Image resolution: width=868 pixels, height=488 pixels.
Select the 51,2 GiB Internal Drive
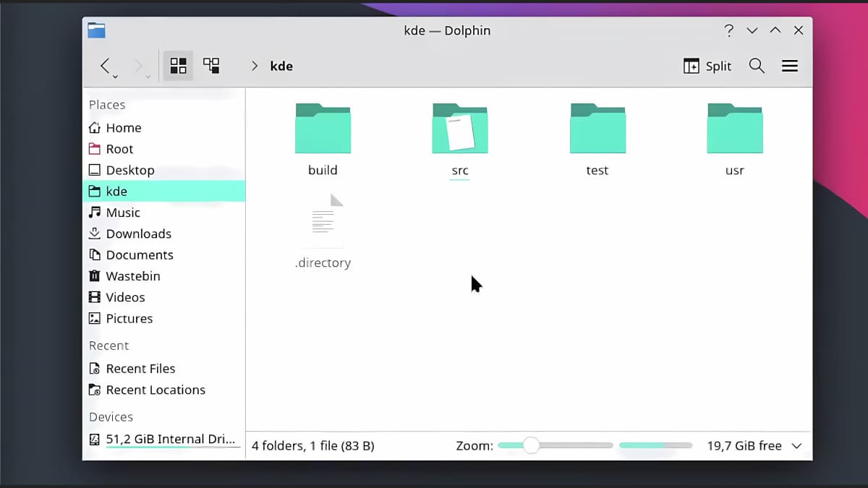pyautogui.click(x=164, y=439)
